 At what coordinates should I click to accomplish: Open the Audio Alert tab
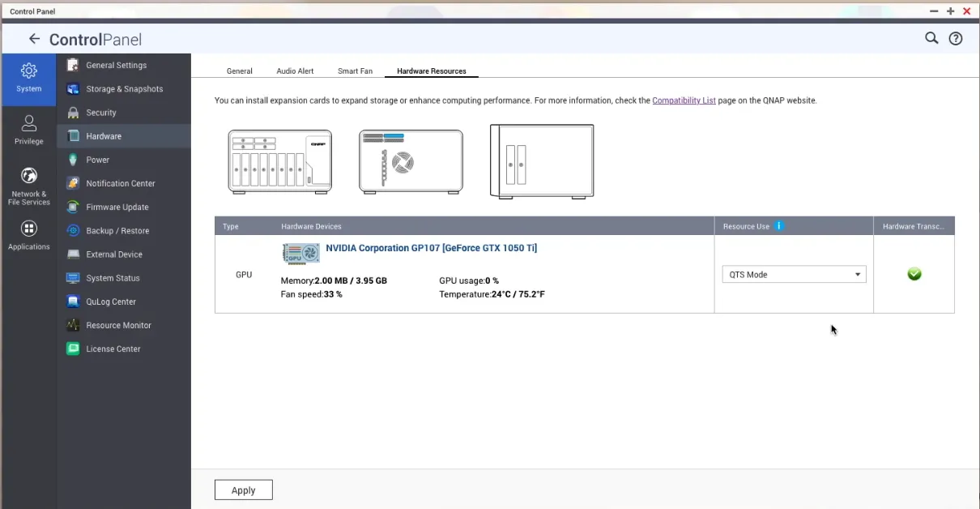[x=295, y=71]
